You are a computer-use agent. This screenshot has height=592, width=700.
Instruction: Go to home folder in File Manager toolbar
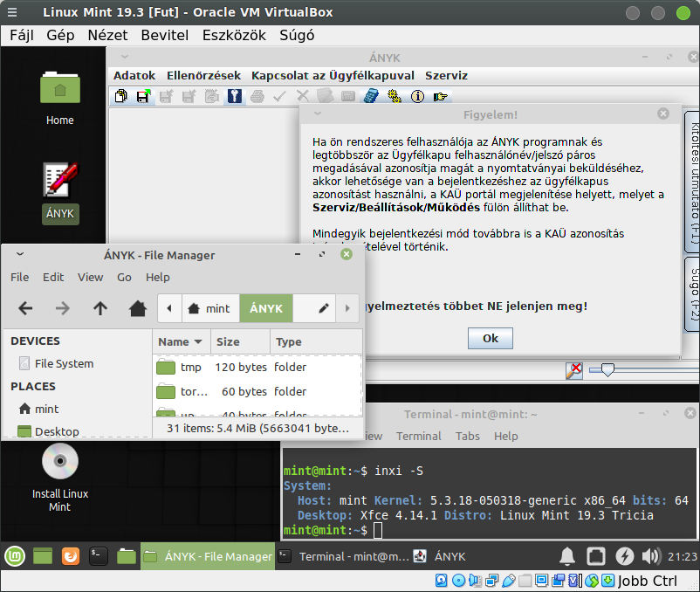138,308
